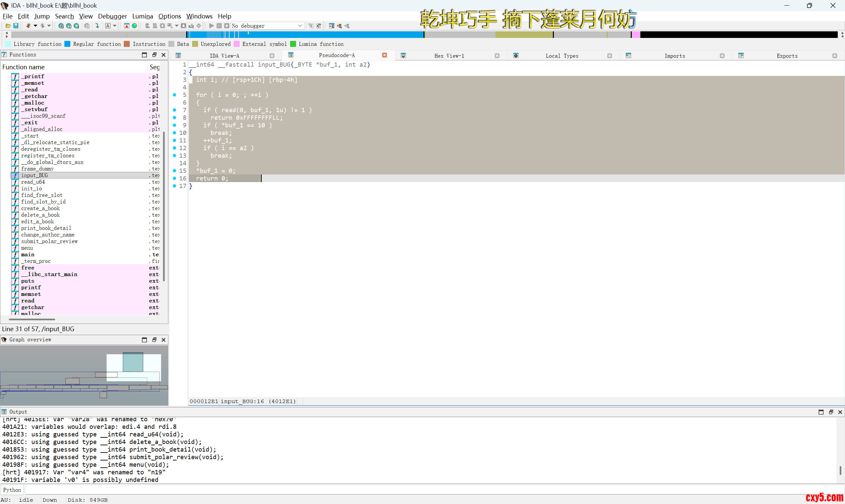The image size is (845, 504).
Task: Expand the jump-back arrow history dropdown
Action: click(35, 26)
